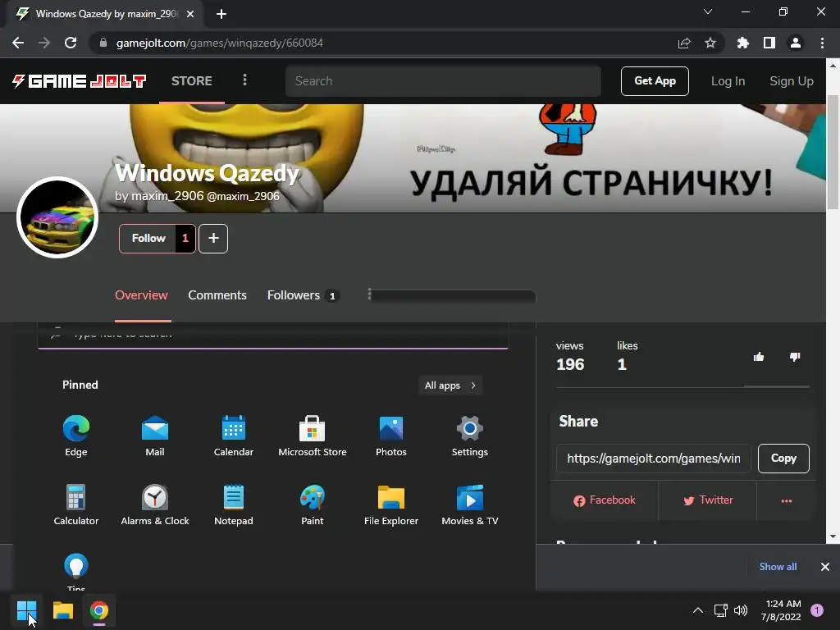Launch the Paint app
Image resolution: width=840 pixels, height=630 pixels.
tap(313, 504)
